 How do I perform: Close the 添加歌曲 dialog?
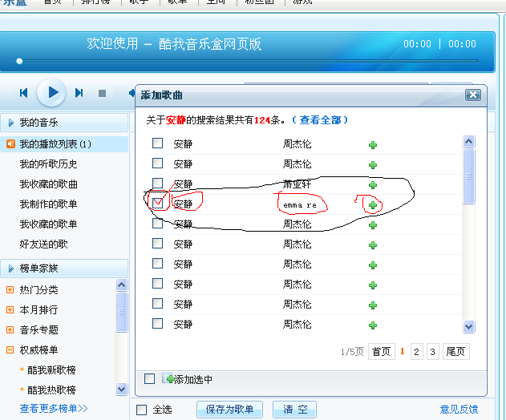473,95
